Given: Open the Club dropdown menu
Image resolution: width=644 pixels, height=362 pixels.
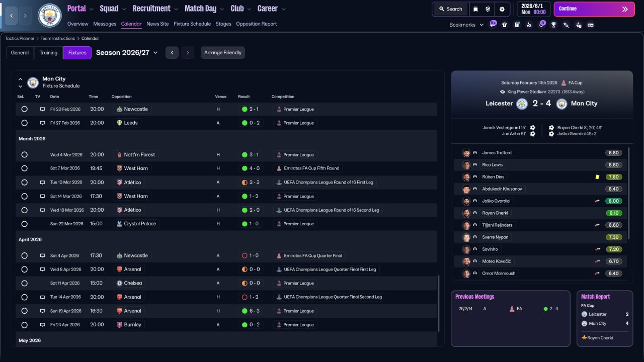Looking at the screenshot, I should point(241,9).
